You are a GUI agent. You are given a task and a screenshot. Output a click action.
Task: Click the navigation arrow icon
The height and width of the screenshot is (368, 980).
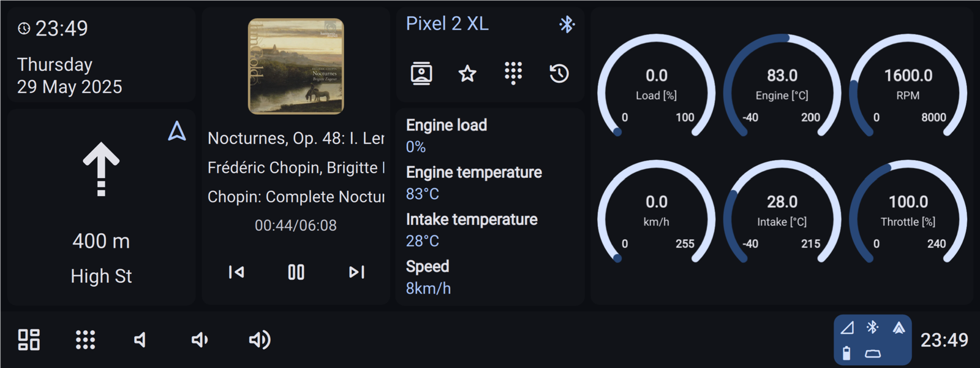click(x=177, y=131)
